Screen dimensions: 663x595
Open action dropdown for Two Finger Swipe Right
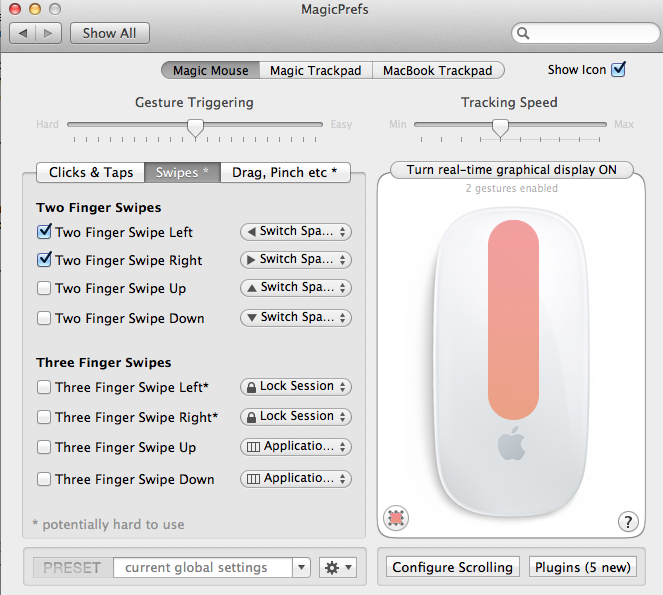pos(296,260)
